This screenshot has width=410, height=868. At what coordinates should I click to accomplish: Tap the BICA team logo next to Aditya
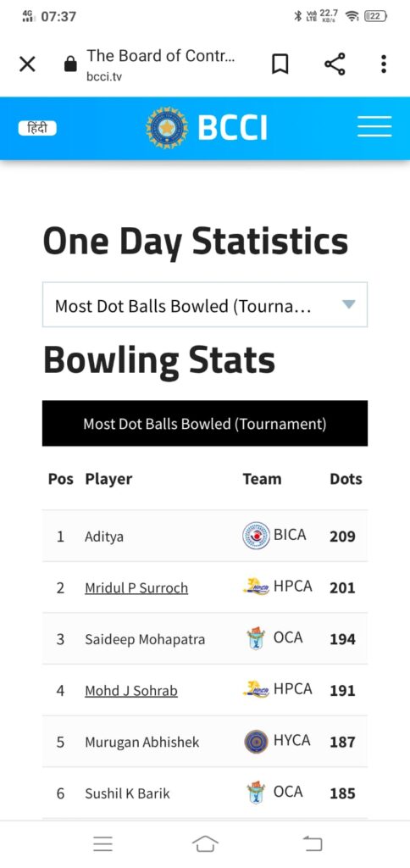pos(256,536)
